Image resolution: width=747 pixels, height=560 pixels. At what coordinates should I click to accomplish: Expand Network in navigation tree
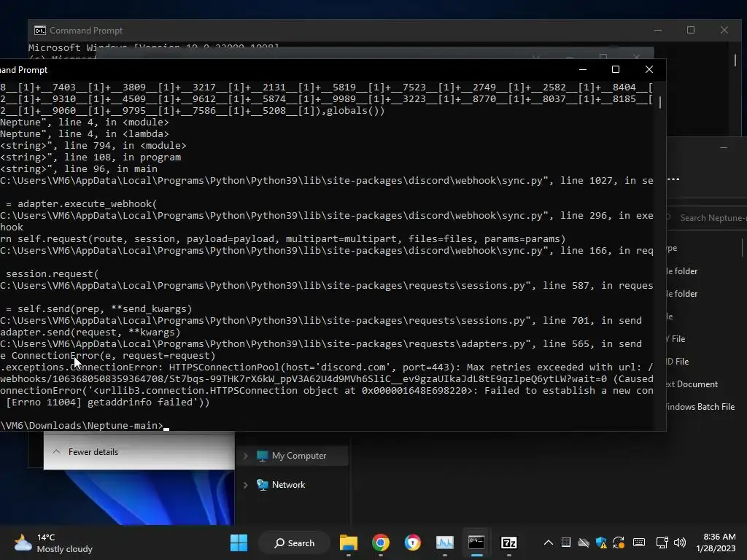(245, 485)
